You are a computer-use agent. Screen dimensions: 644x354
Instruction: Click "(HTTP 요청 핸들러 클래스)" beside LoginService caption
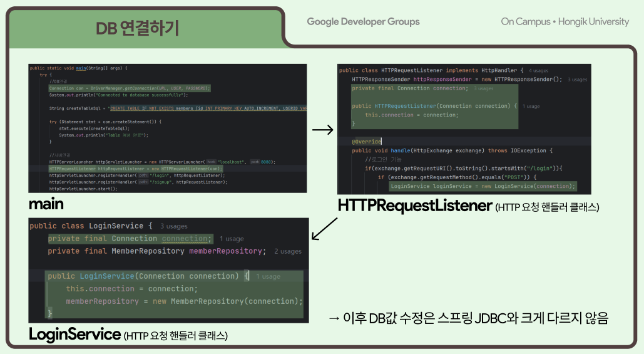pyautogui.click(x=175, y=336)
